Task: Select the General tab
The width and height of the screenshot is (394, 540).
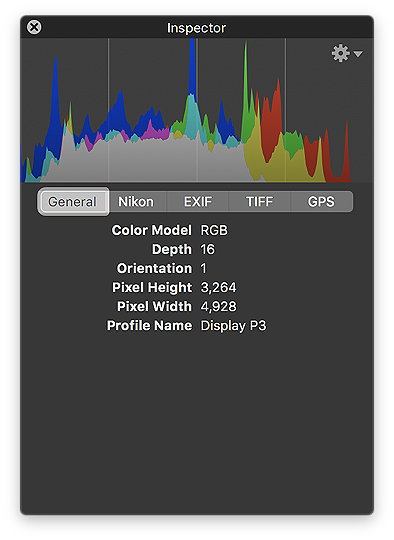Action: (x=73, y=201)
